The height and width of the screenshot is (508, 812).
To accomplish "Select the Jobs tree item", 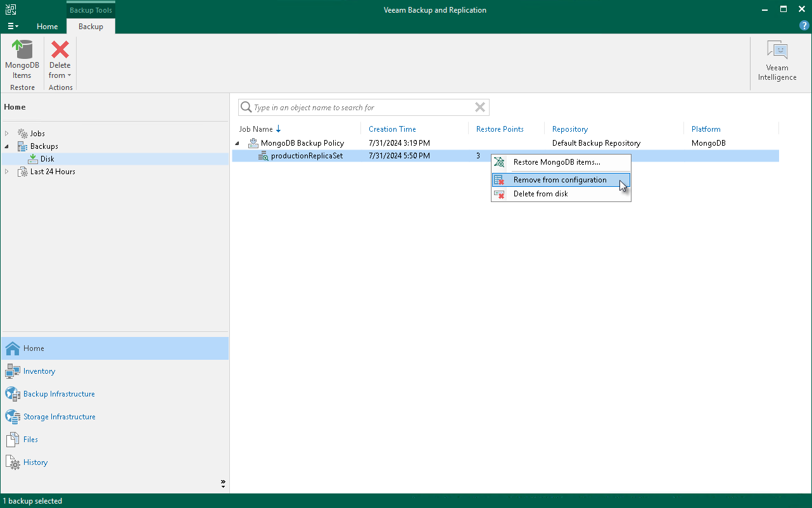I will tap(37, 134).
